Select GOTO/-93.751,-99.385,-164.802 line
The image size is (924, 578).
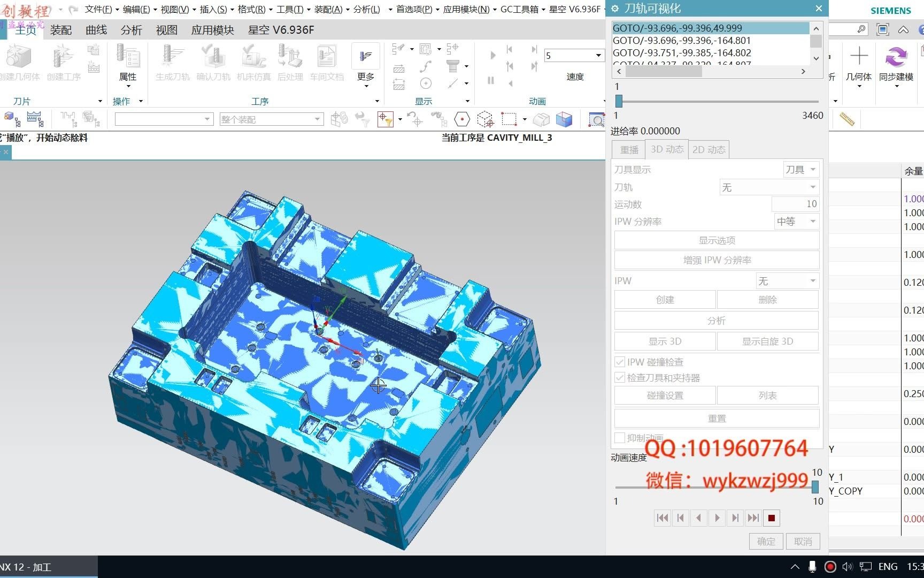point(682,52)
